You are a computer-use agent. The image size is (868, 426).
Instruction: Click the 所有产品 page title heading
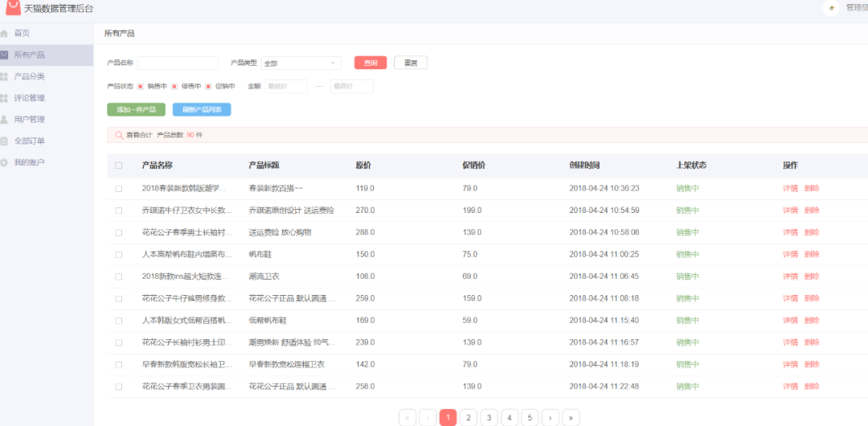click(120, 34)
